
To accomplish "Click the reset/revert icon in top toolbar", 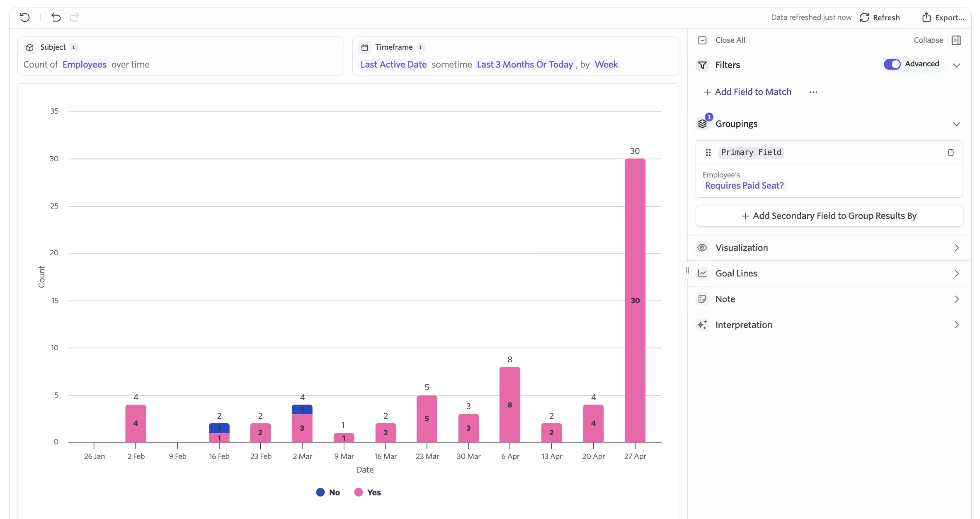I will coord(25,17).
